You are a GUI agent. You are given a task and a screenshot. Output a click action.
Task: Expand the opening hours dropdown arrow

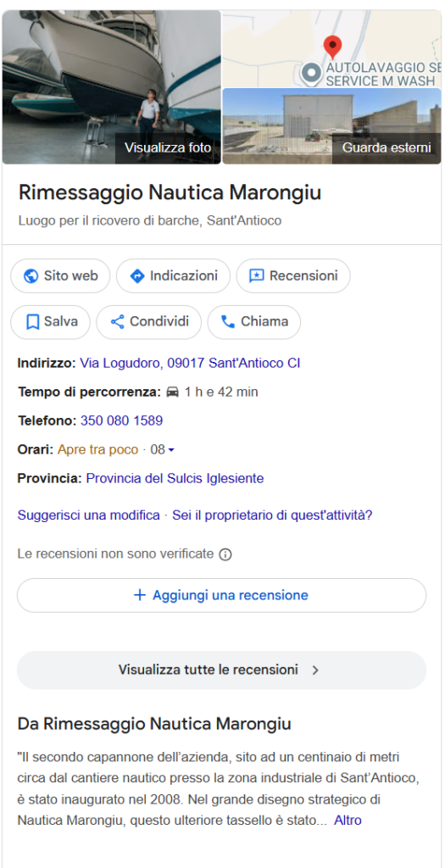tap(171, 450)
